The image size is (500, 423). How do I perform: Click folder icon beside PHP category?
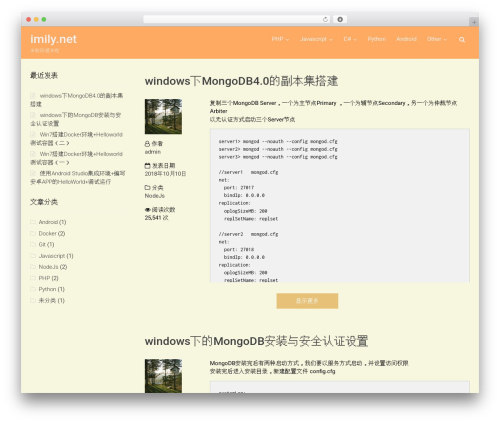[x=33, y=278]
